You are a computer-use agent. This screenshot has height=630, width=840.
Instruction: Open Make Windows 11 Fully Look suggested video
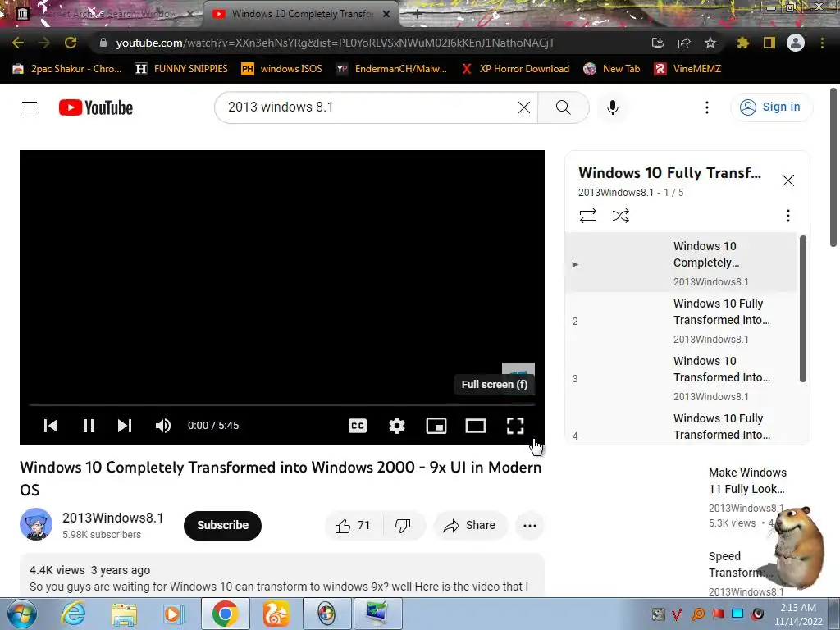point(748,481)
